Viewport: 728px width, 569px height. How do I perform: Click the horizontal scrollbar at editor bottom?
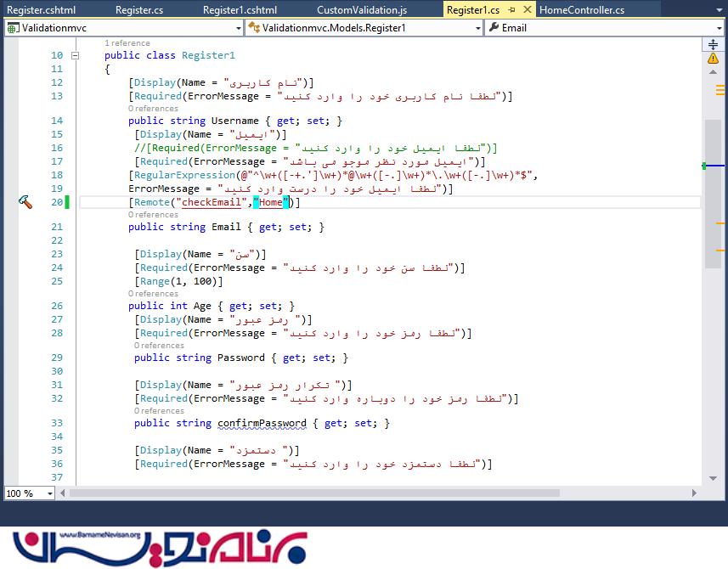click(382, 493)
